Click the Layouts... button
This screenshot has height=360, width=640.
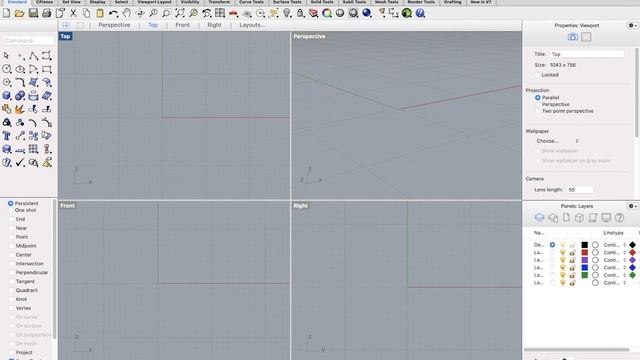pos(251,25)
